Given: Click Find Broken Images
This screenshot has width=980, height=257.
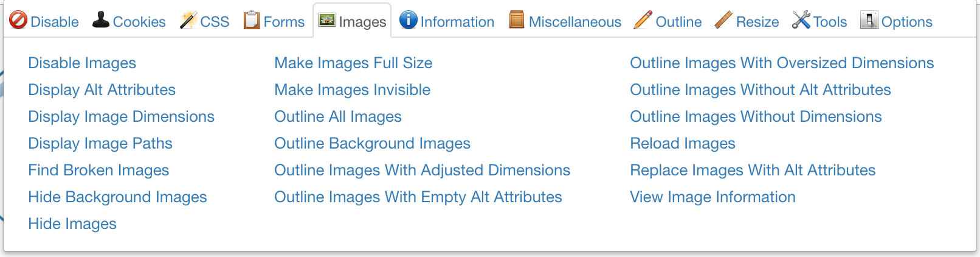Looking at the screenshot, I should 98,170.
